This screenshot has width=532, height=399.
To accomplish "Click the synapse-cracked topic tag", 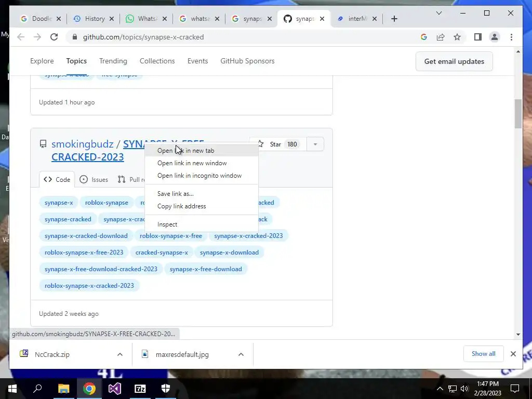I will 68,219.
